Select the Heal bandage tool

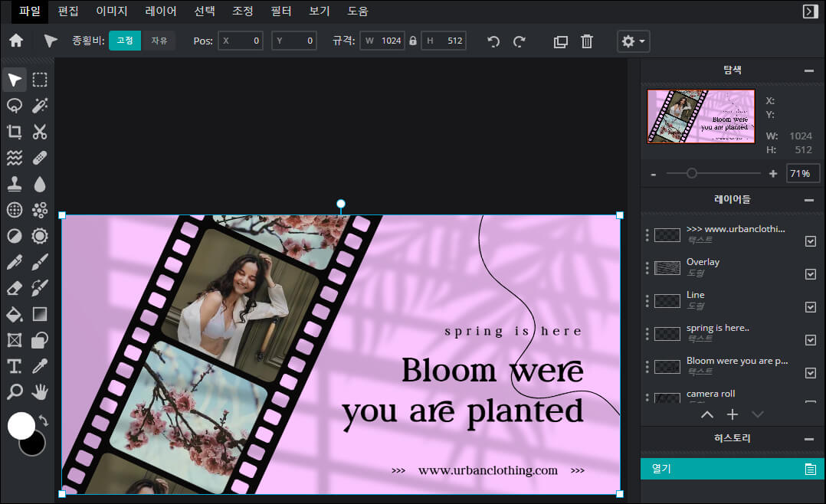pyautogui.click(x=40, y=158)
